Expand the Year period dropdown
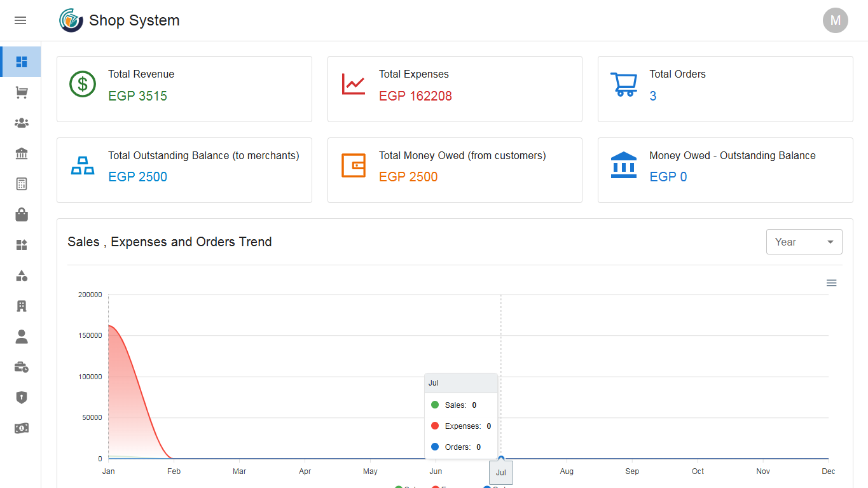 click(x=804, y=242)
